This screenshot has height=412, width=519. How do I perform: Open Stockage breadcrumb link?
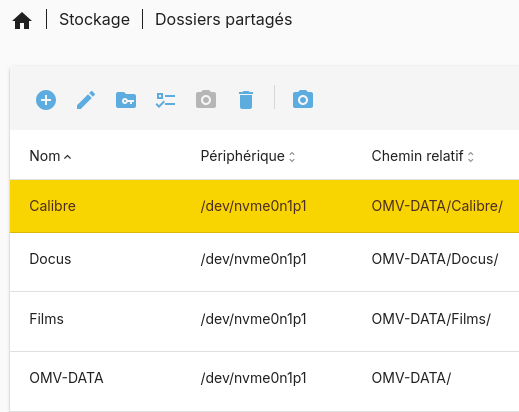click(94, 19)
